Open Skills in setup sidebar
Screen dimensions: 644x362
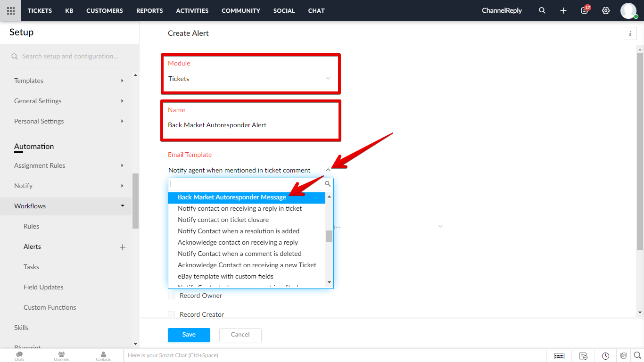21,328
